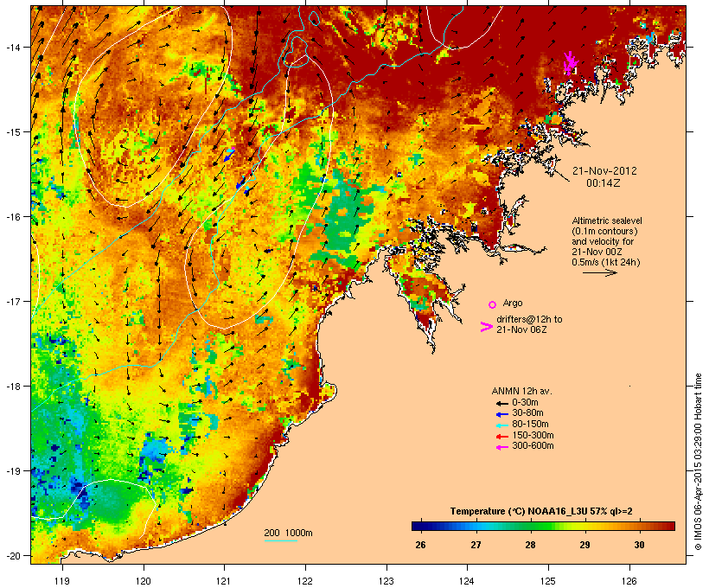Viewport: 709px width, 588px height.
Task: Click the 'ANMN 12h av.' legend heading
Action: 521,391
